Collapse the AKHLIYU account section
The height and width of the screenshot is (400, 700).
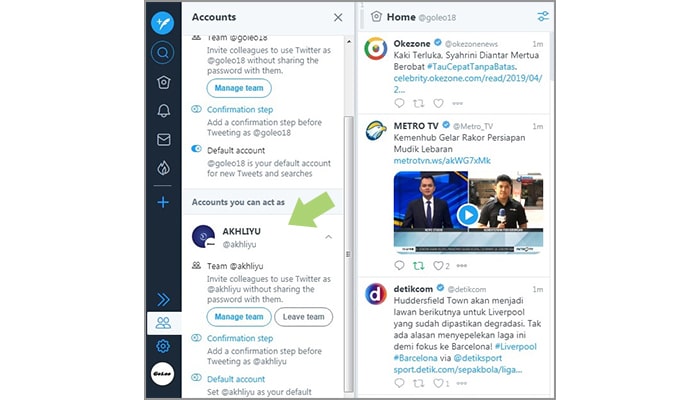coord(329,237)
